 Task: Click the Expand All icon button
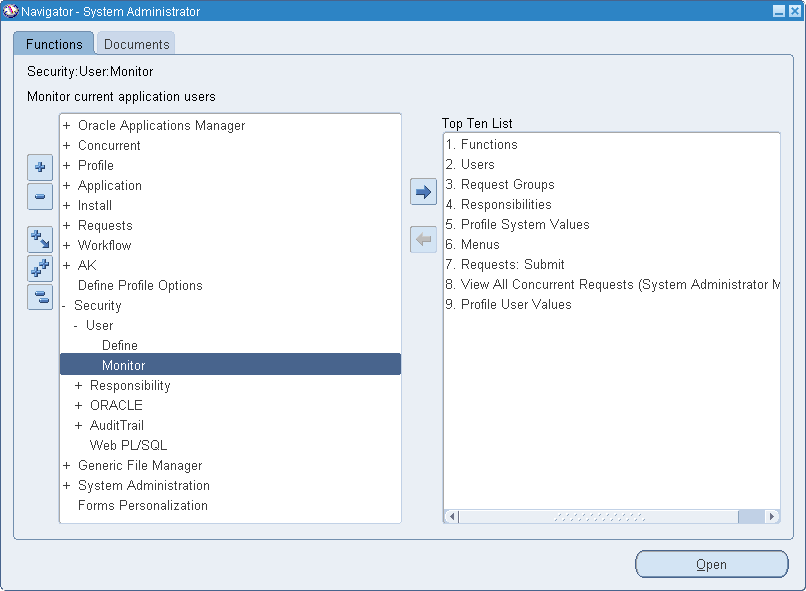[x=40, y=268]
